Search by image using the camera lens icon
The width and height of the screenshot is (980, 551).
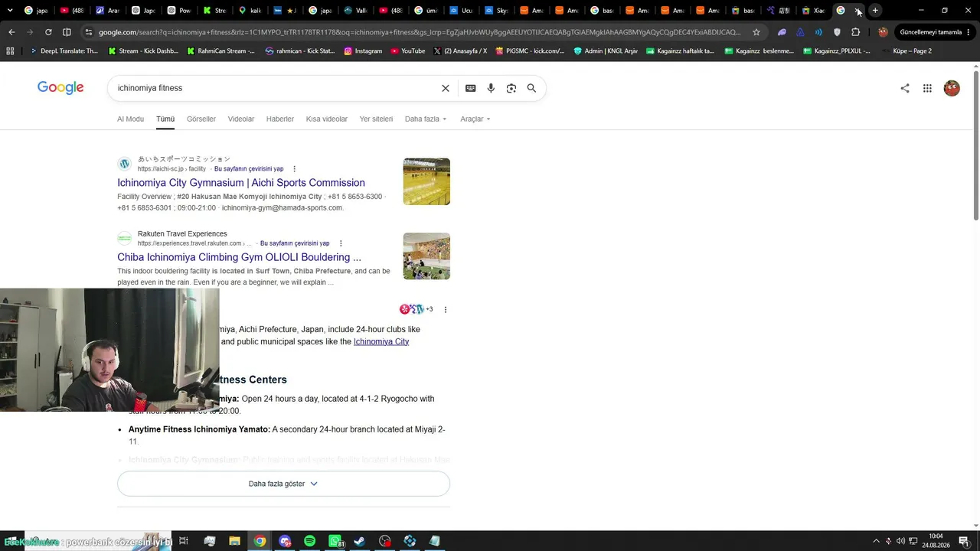(x=511, y=88)
